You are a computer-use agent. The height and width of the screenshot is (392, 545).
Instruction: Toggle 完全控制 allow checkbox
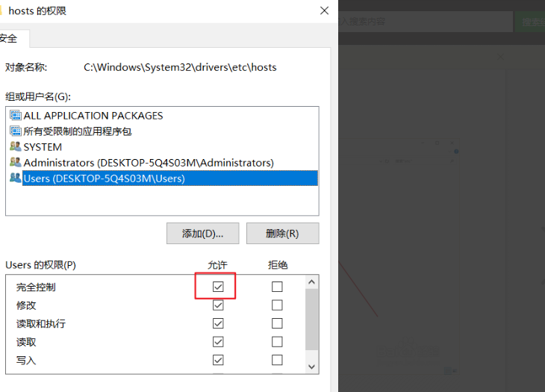[218, 287]
